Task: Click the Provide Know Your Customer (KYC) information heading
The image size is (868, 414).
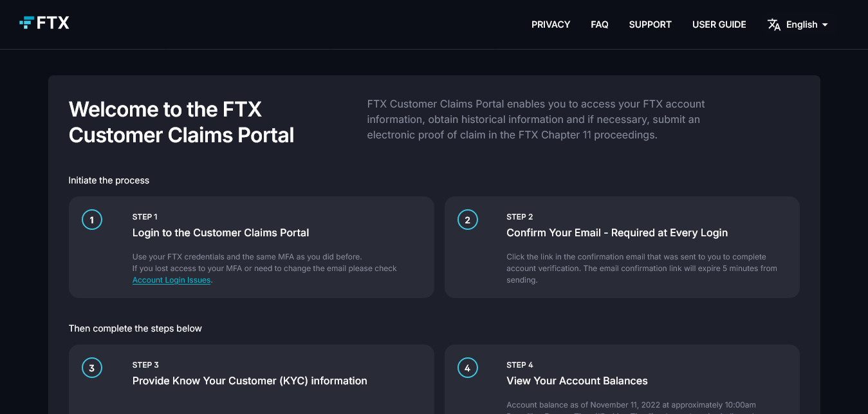Action: pyautogui.click(x=250, y=381)
